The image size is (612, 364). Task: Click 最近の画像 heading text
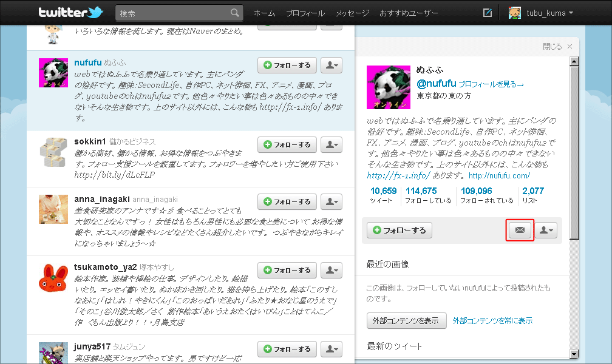[387, 264]
